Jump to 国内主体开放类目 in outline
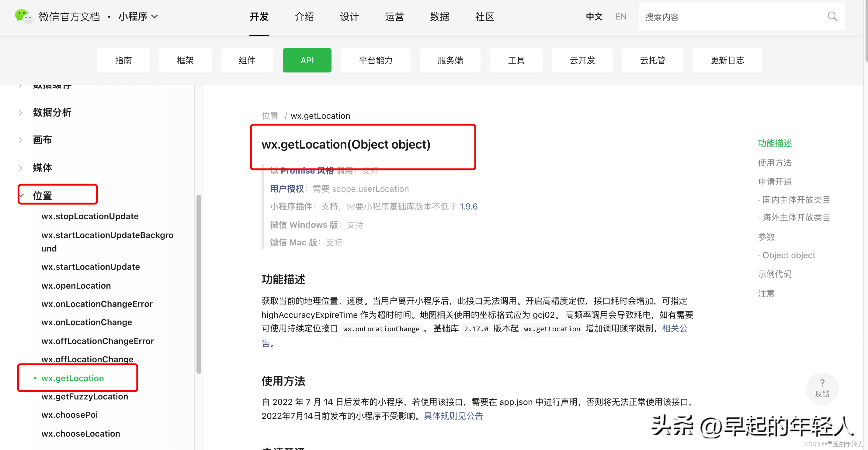 click(796, 199)
